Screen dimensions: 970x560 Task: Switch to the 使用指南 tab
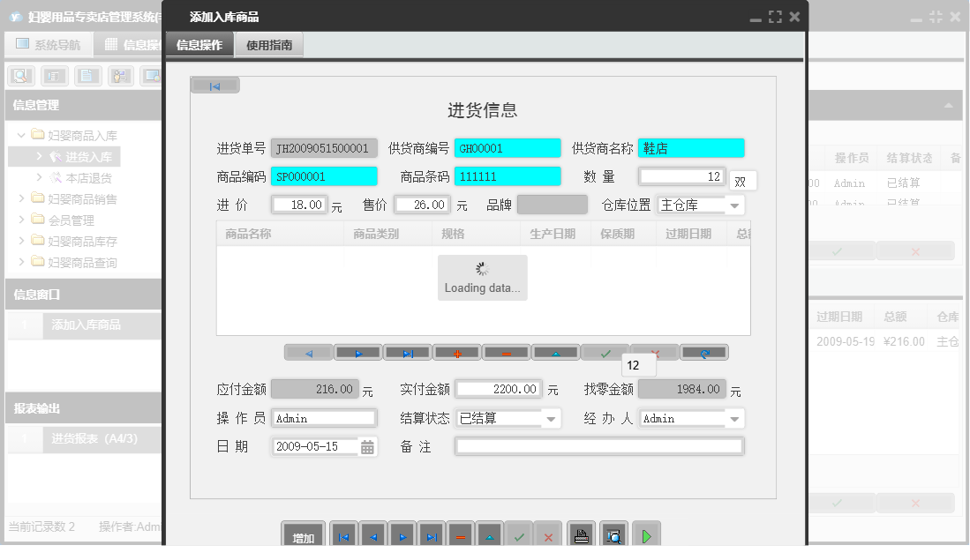(269, 43)
